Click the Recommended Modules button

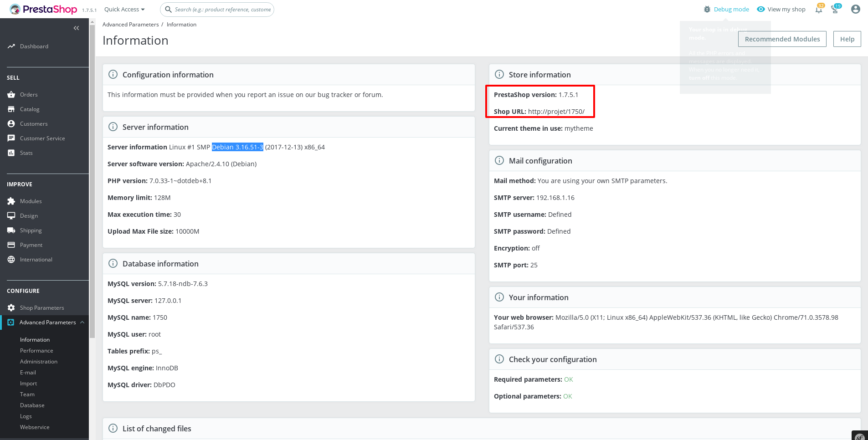(782, 39)
